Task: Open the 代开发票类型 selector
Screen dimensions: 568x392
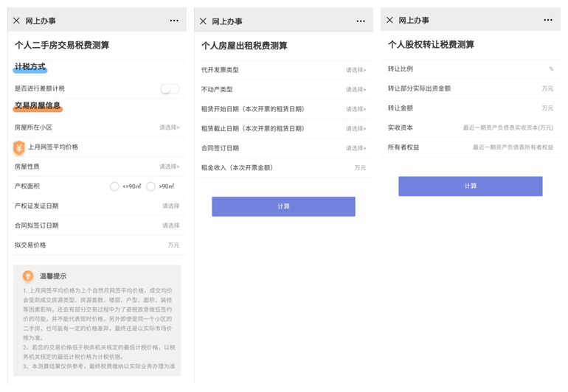Action: 356,70
